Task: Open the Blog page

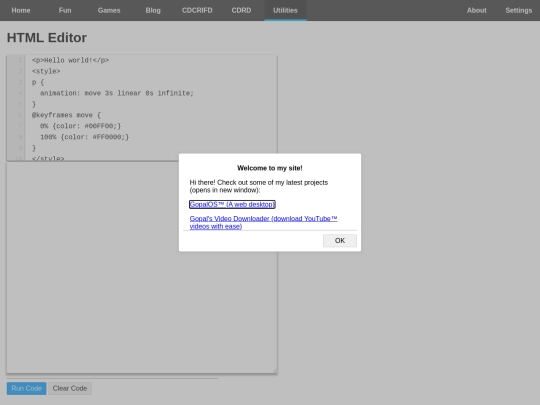Action: pyautogui.click(x=153, y=10)
